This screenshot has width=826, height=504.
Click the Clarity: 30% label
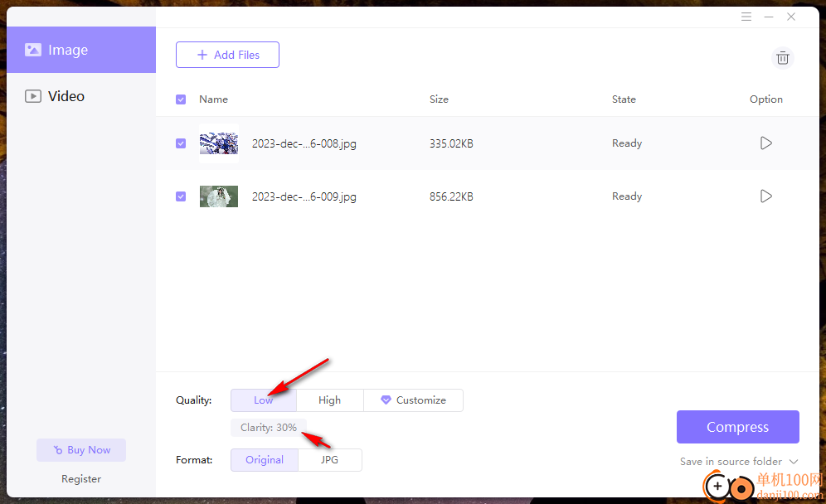269,428
